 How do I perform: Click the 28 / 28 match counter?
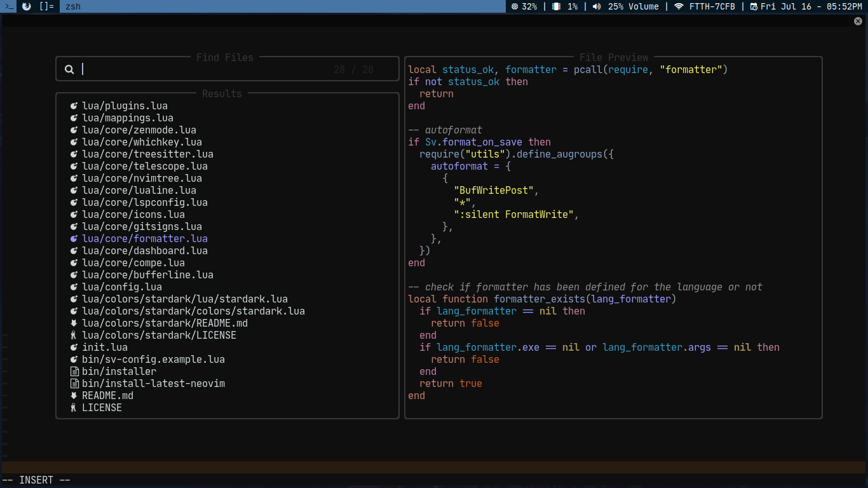[353, 69]
